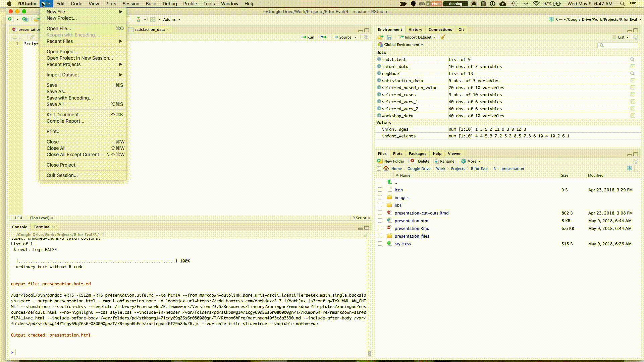644x362 pixels.
Task: Check the presentation.Rmd file checkbox
Action: [380, 228]
